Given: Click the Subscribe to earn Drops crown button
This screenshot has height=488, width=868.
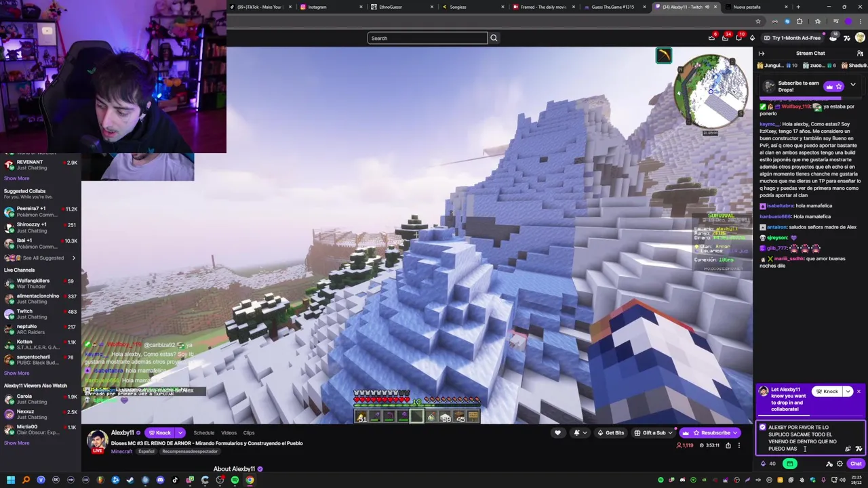Looking at the screenshot, I should click(x=833, y=86).
